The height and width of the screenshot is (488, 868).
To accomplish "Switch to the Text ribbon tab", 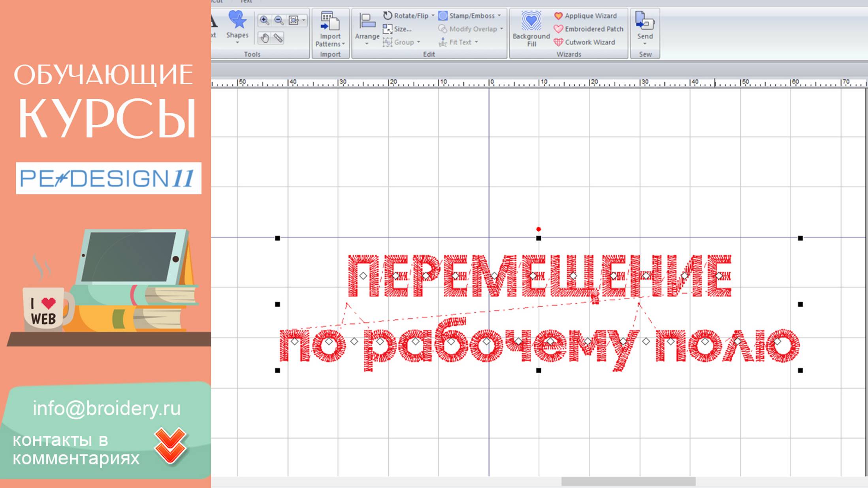I will (247, 2).
